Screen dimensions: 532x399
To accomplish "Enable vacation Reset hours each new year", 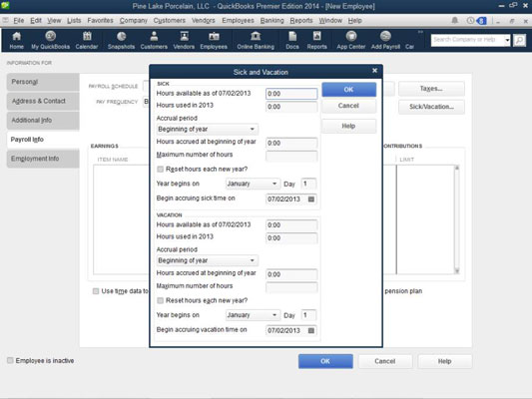I will point(160,300).
